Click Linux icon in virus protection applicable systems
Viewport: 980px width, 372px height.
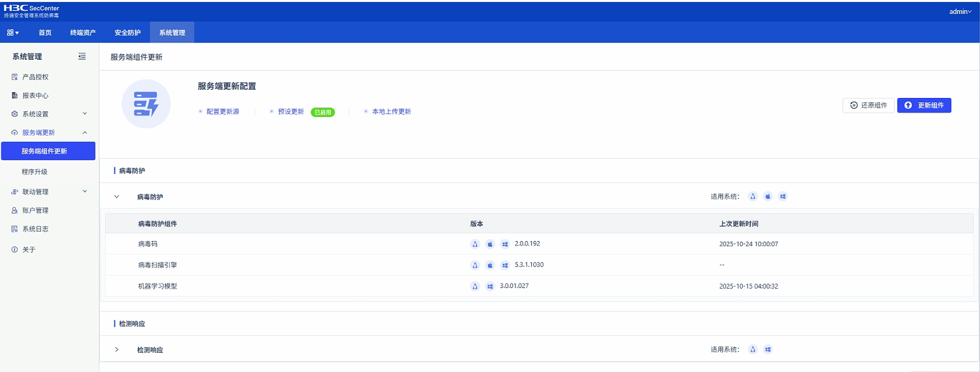click(x=753, y=196)
